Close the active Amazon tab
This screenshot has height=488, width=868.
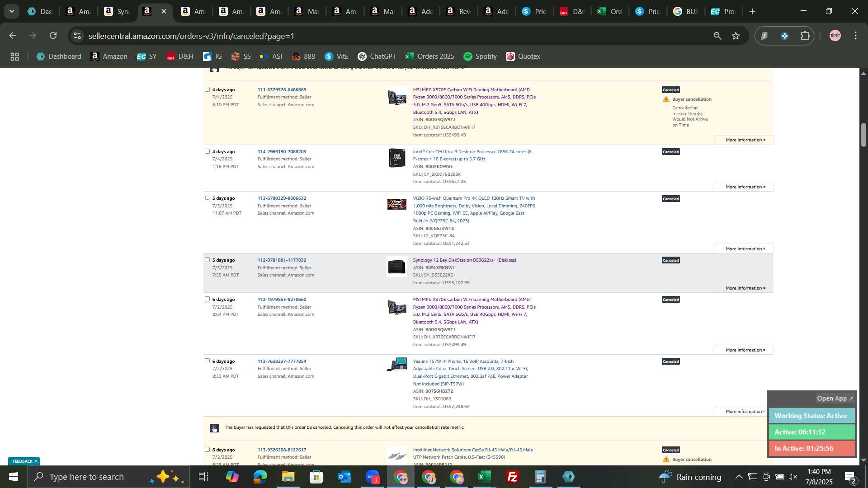tap(164, 11)
